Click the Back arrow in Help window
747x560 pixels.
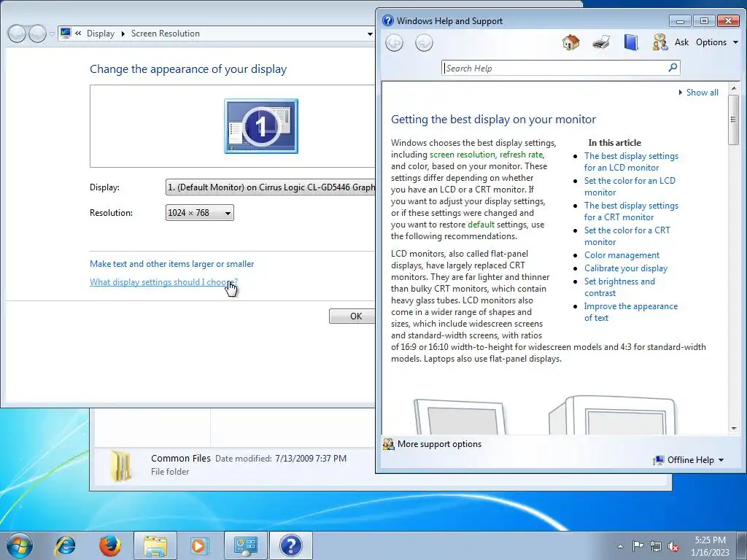(394, 43)
